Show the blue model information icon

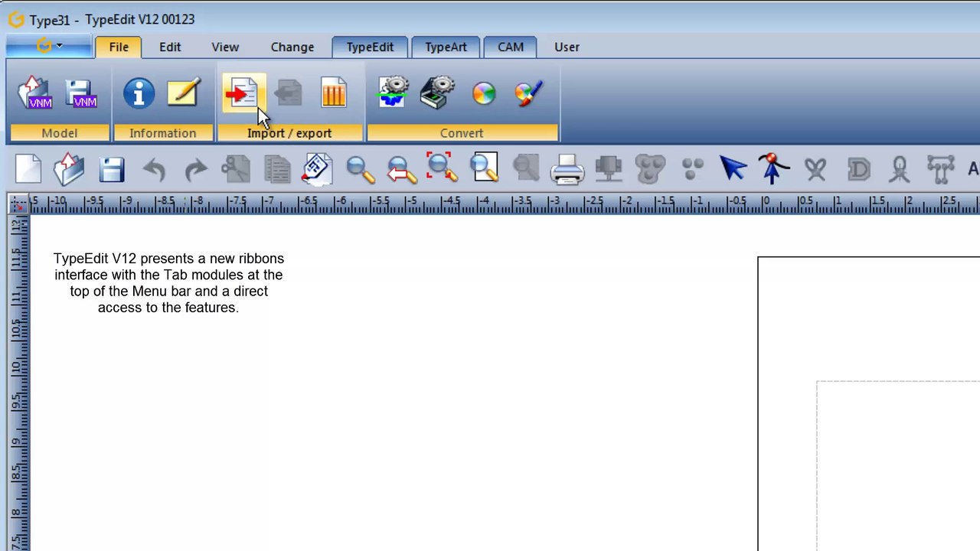tap(139, 93)
